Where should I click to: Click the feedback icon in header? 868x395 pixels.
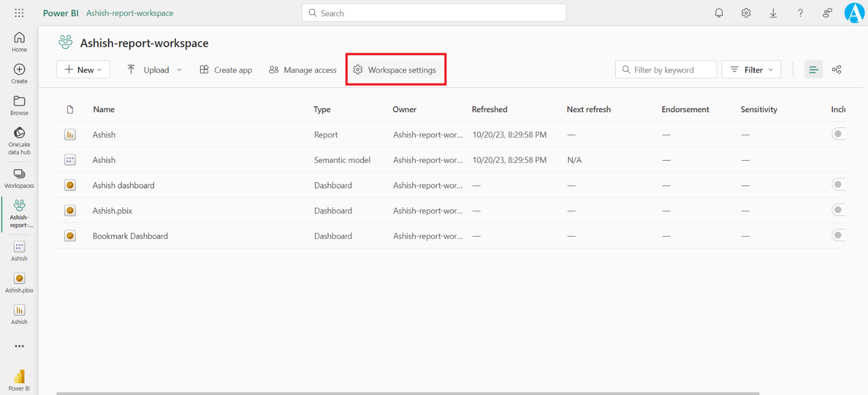[x=827, y=13]
